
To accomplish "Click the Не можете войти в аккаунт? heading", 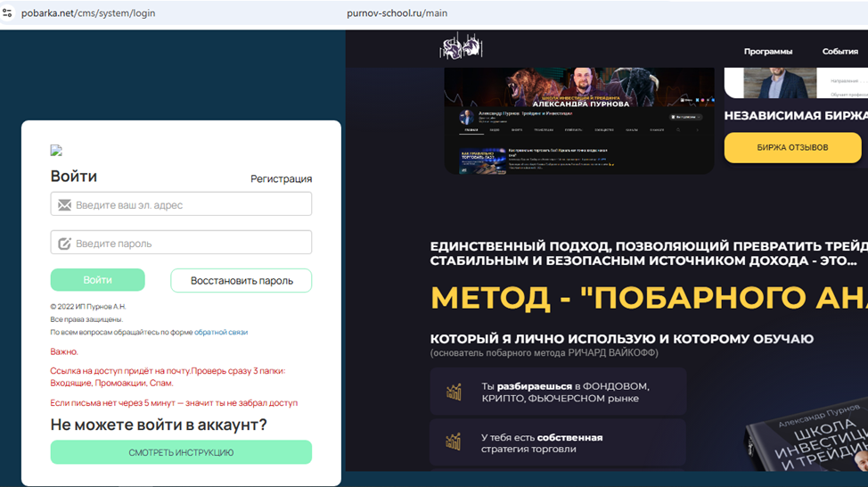I will 159,425.
